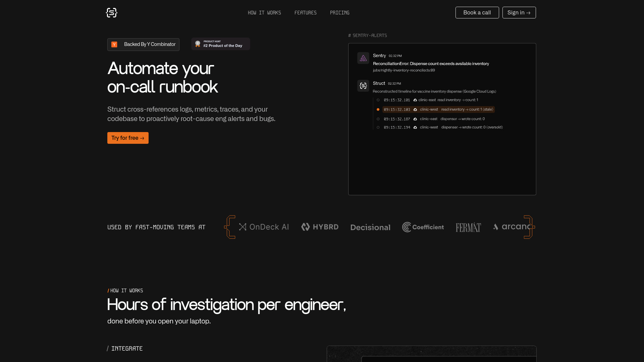Click the Coefficient logo
The width and height of the screenshot is (644, 362).
(x=423, y=227)
